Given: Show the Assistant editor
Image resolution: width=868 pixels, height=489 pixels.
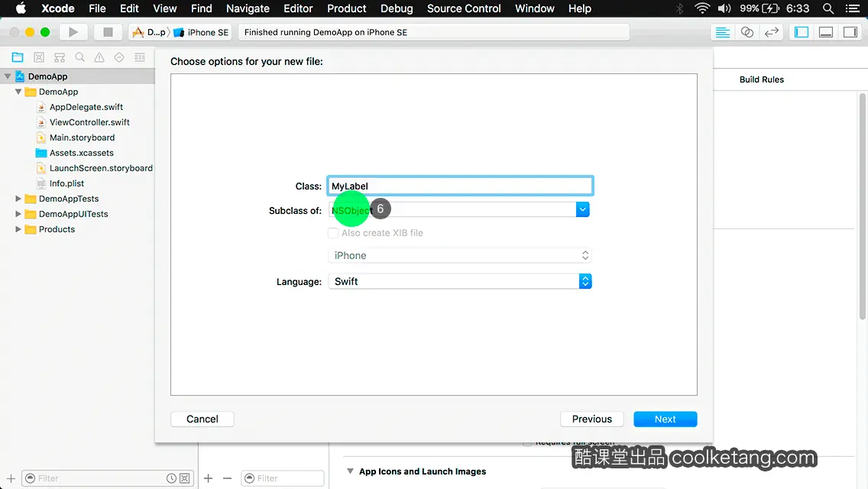Looking at the screenshot, I should [747, 32].
